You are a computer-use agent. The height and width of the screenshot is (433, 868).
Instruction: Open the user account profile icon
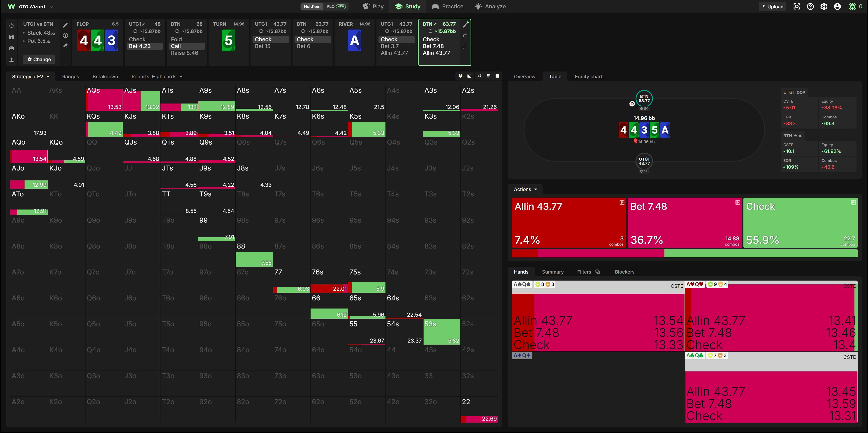(837, 6)
